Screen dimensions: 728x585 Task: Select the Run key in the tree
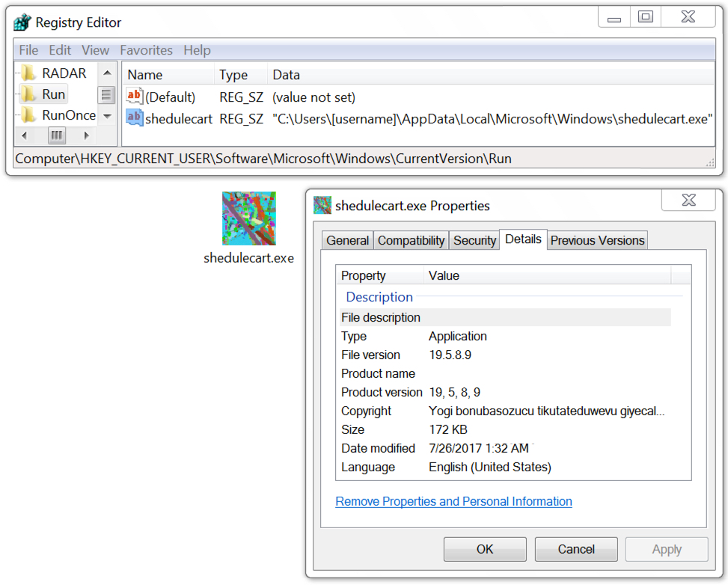[x=53, y=94]
